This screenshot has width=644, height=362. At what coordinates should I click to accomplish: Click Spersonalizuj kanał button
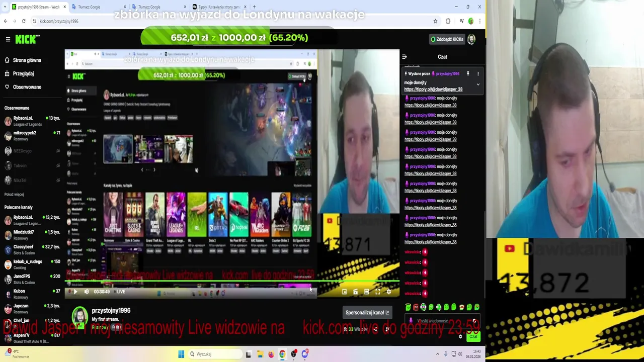tap(367, 313)
